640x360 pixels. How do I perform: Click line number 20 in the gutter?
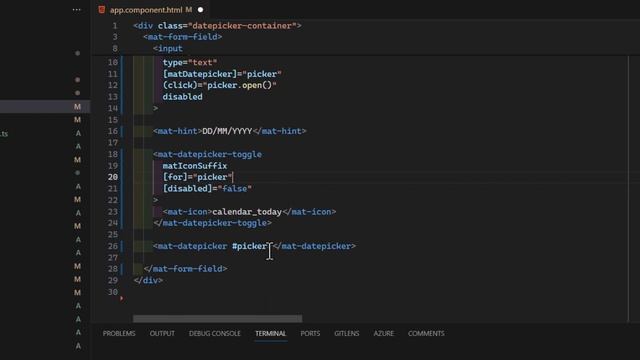tap(113, 177)
